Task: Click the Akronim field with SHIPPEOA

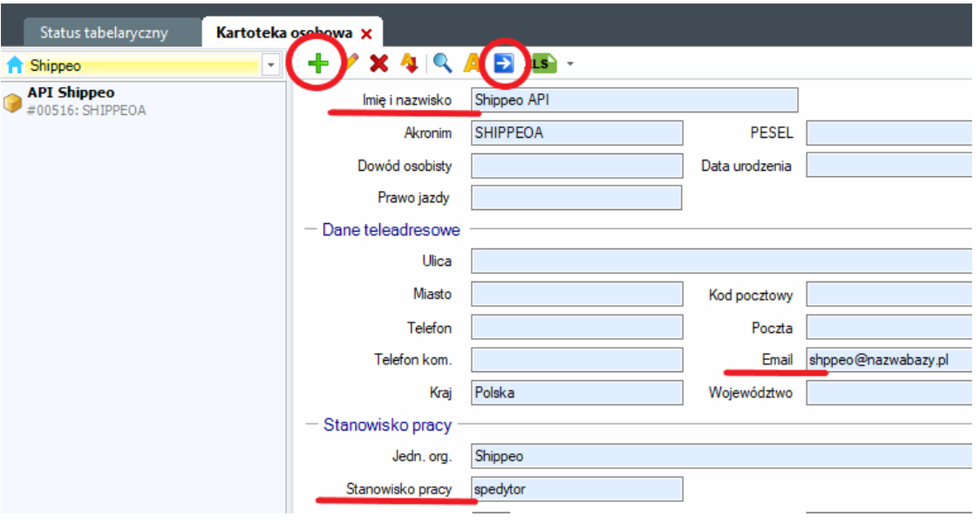Action: click(577, 133)
